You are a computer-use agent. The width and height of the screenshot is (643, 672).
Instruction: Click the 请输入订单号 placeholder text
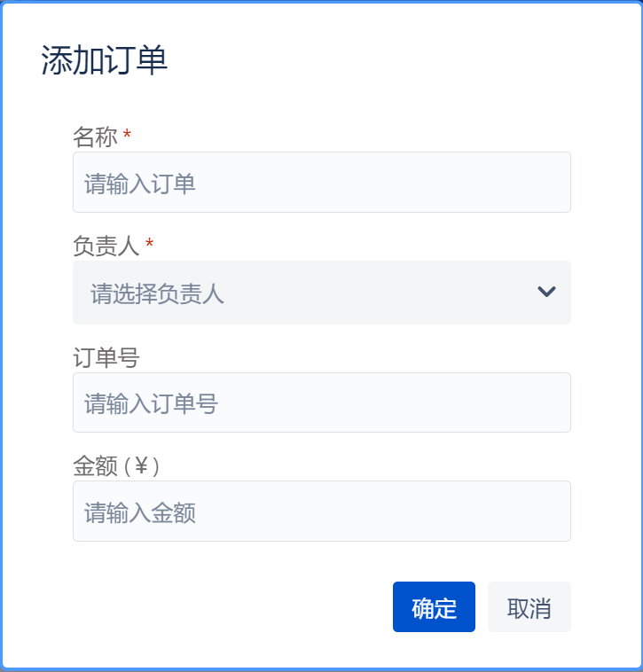[151, 403]
